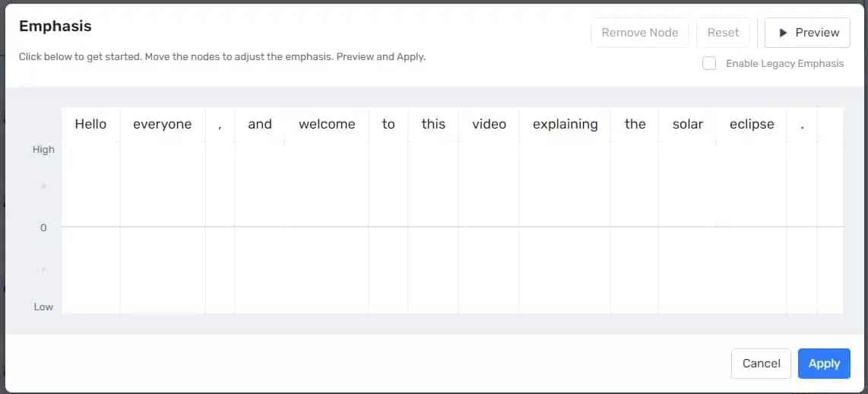Select the word "eclipse" column
This screenshot has height=394, width=868.
point(752,124)
